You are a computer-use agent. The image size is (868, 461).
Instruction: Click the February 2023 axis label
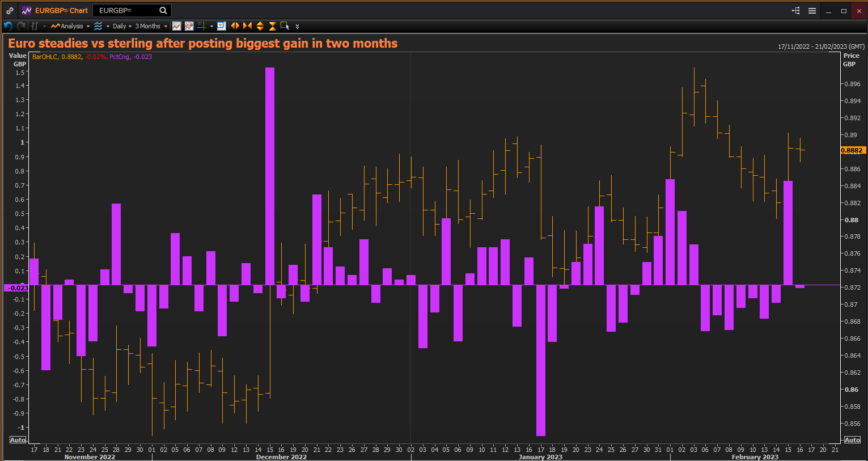click(755, 457)
